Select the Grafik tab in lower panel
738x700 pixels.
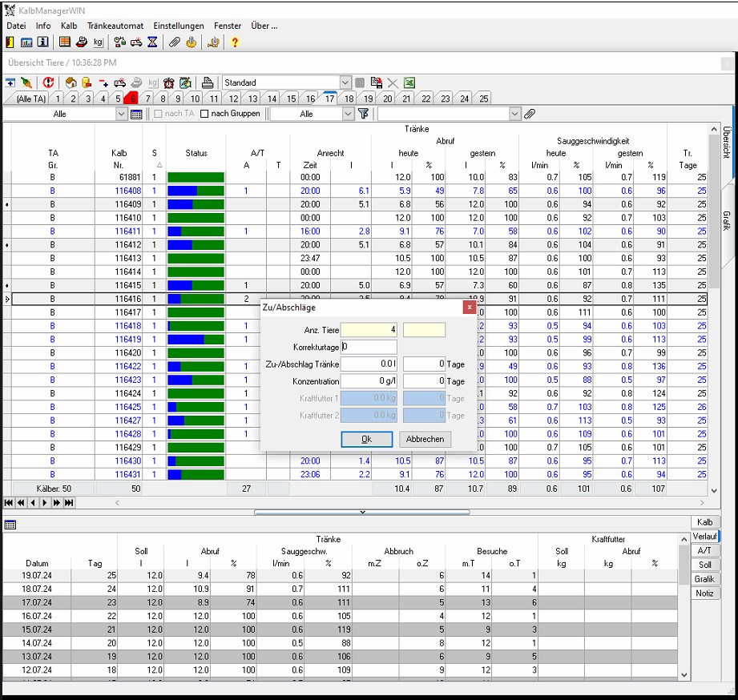point(704,579)
